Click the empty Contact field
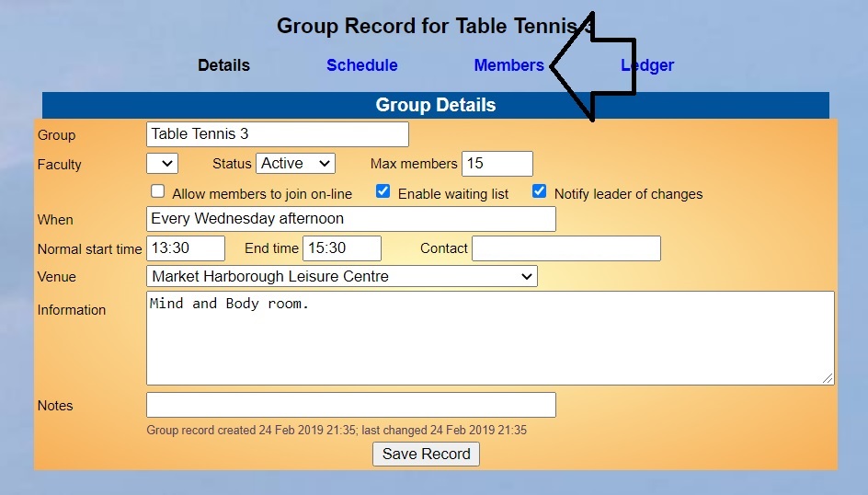Screen dimensions: 868x495 click(x=565, y=248)
